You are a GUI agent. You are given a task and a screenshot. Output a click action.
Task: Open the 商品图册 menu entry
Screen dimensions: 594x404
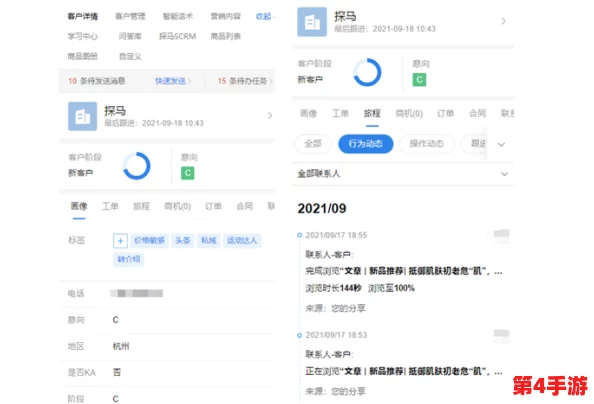83,56
